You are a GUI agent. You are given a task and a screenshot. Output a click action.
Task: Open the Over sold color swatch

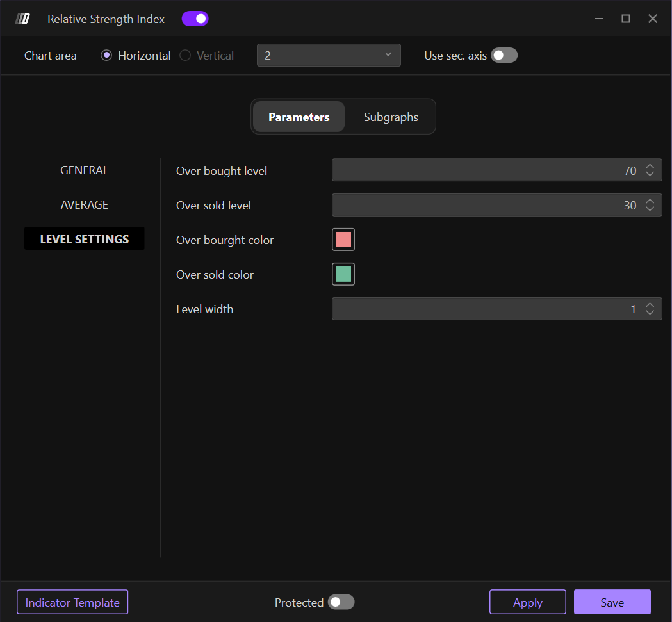pyautogui.click(x=343, y=275)
